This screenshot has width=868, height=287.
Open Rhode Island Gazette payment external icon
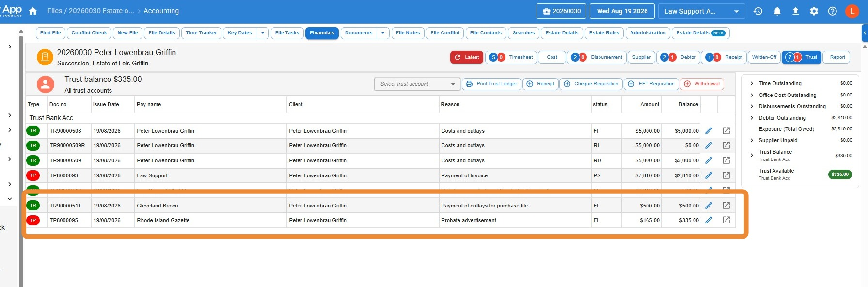point(726,220)
